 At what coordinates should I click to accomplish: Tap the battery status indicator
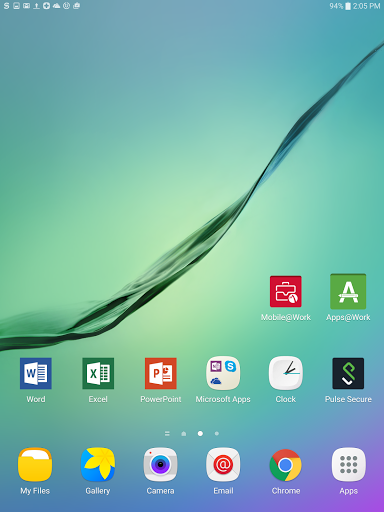pos(348,6)
